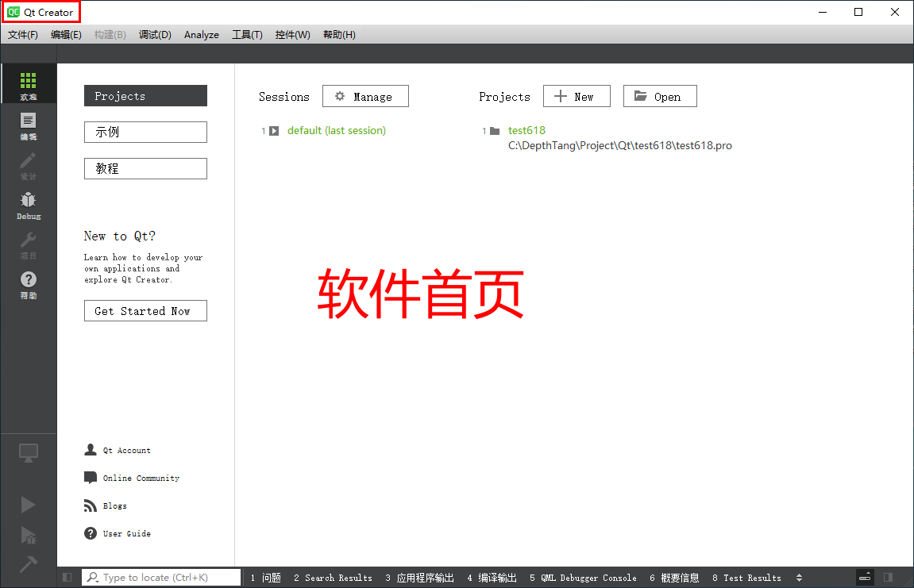Click the Manage sessions button

point(365,96)
